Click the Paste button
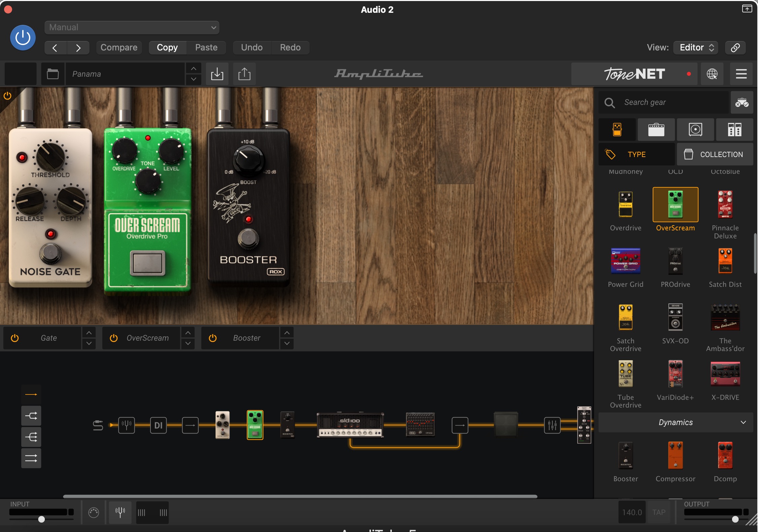 206,47
